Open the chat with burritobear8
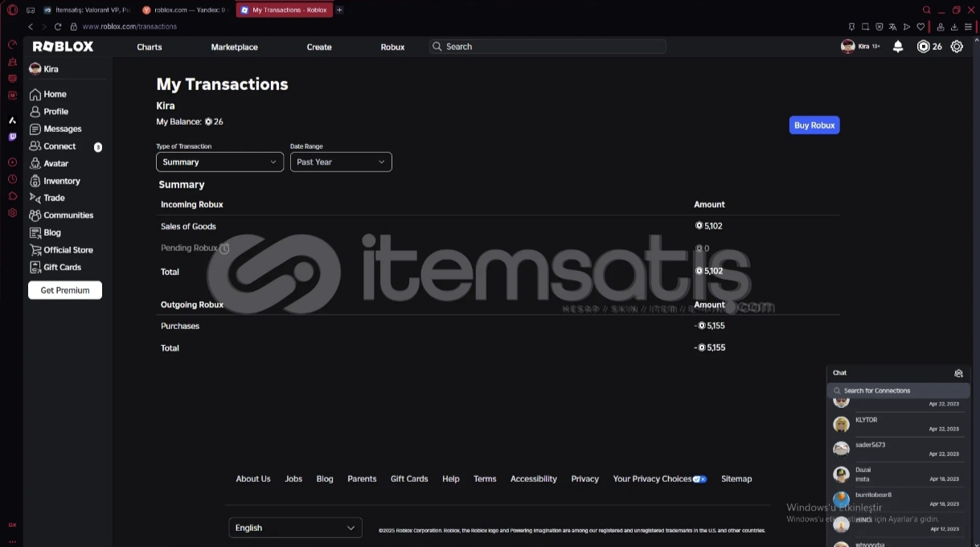 point(896,499)
